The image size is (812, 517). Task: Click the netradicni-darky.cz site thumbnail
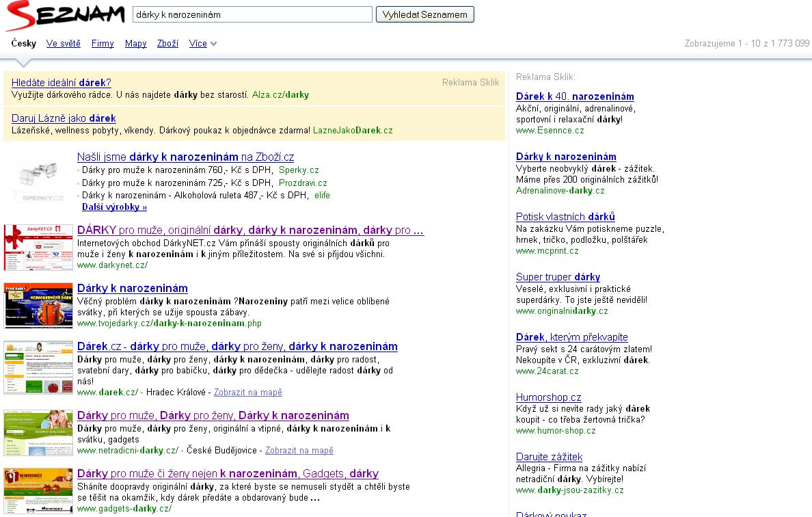tap(38, 433)
